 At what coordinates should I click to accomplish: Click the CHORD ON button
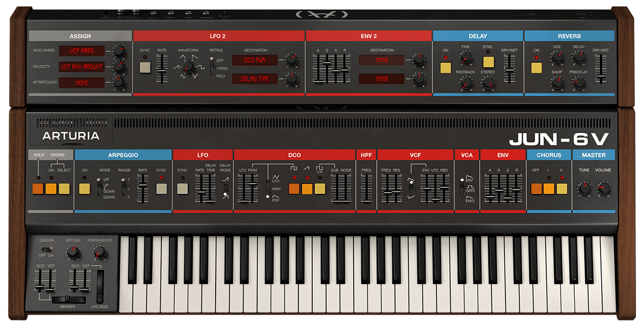click(x=52, y=188)
